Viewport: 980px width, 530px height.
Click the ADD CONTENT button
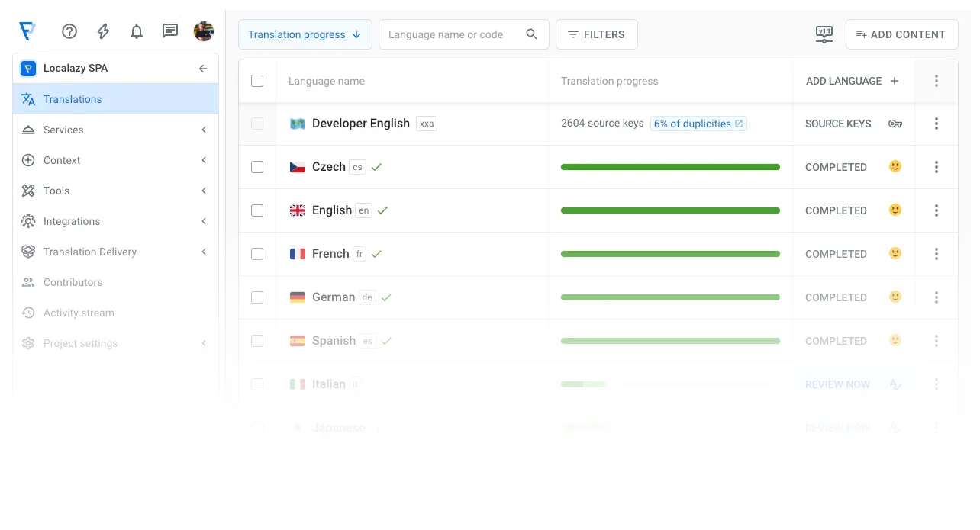[901, 34]
